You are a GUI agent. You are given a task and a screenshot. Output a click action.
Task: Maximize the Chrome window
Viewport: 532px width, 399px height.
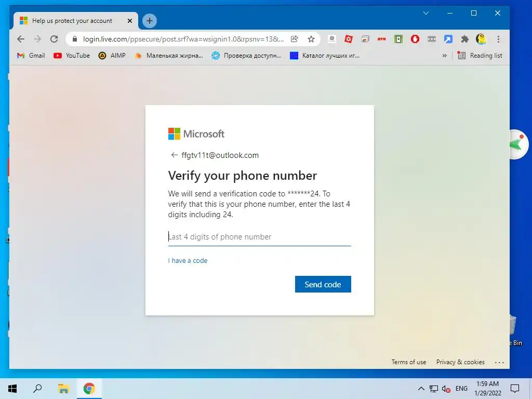474,13
